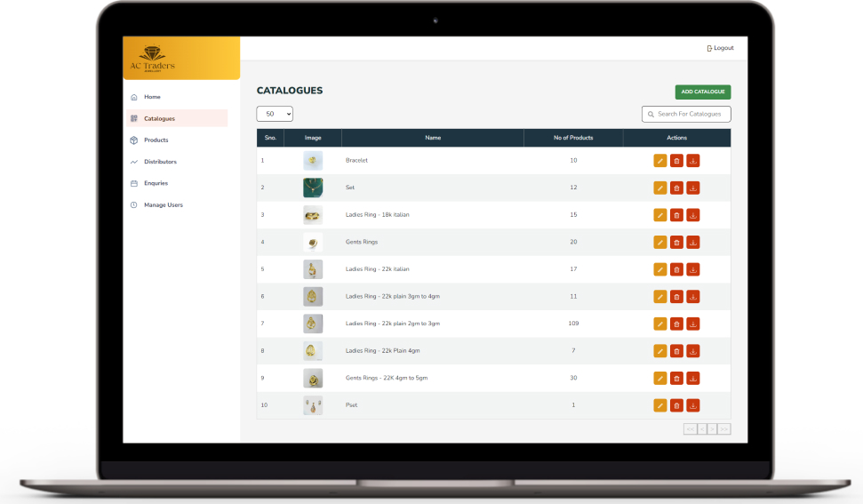Viewport: 863px width, 504px height.
Task: Select Manage Users in the sidebar
Action: click(163, 205)
